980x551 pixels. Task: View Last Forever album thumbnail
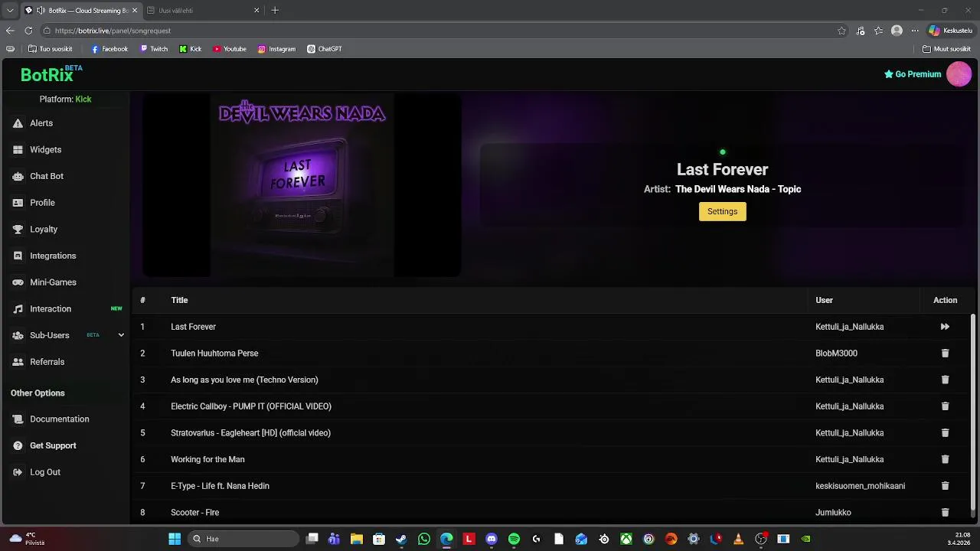click(x=302, y=185)
